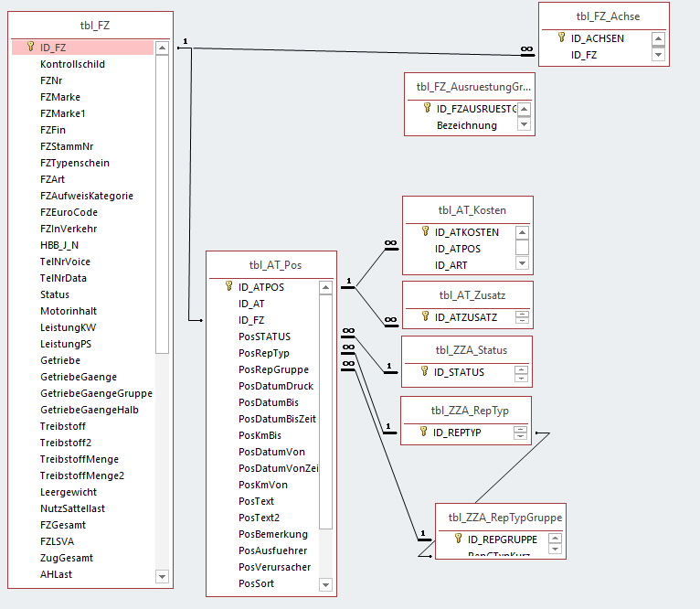Select the PosRepTyp field
The height and width of the screenshot is (609, 700).
(264, 353)
